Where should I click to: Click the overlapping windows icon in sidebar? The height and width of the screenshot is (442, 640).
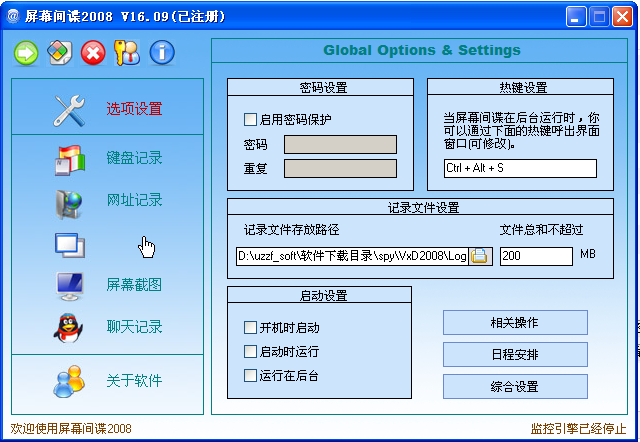pos(70,245)
